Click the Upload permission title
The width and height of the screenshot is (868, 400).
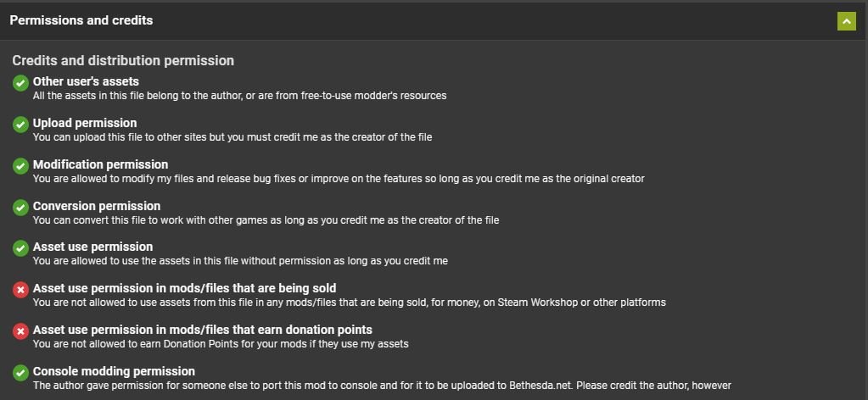click(x=85, y=123)
